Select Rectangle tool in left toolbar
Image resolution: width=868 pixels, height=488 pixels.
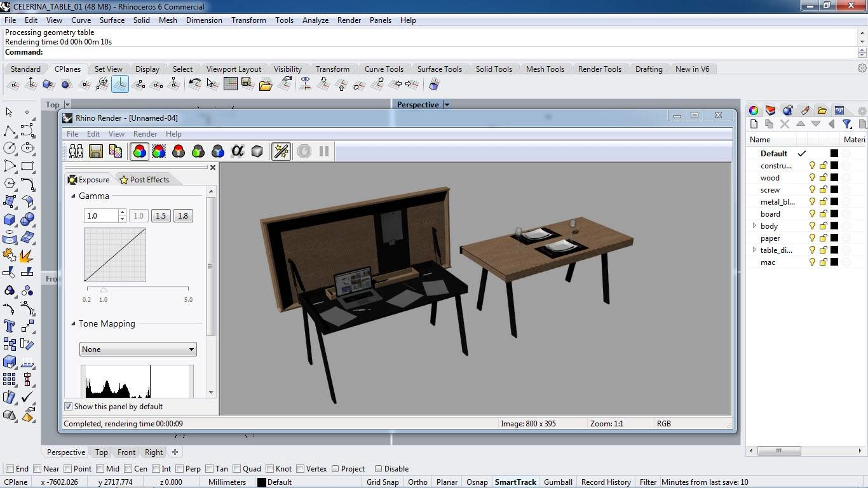[x=27, y=166]
